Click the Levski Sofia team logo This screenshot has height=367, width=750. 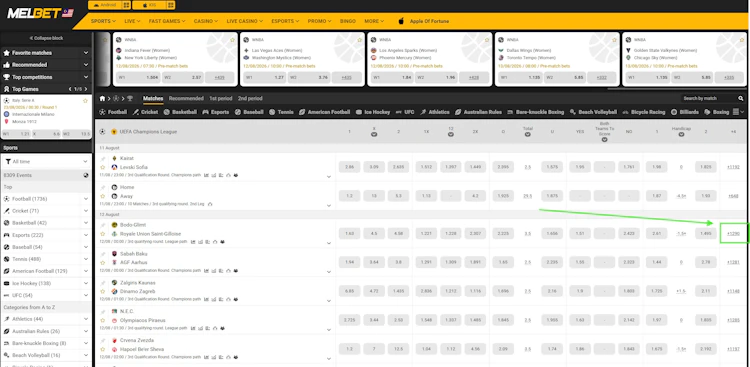[x=114, y=167]
